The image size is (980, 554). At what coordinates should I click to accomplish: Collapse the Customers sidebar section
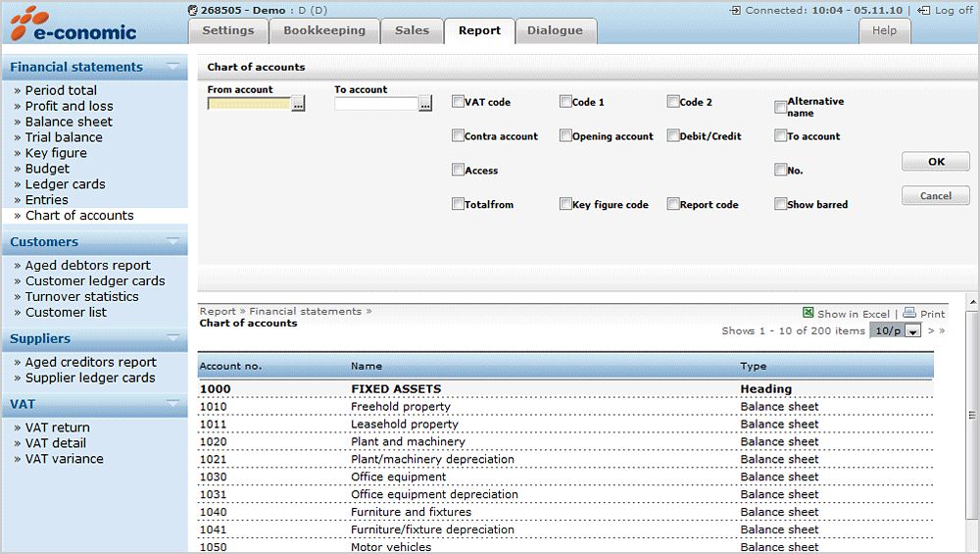click(173, 241)
